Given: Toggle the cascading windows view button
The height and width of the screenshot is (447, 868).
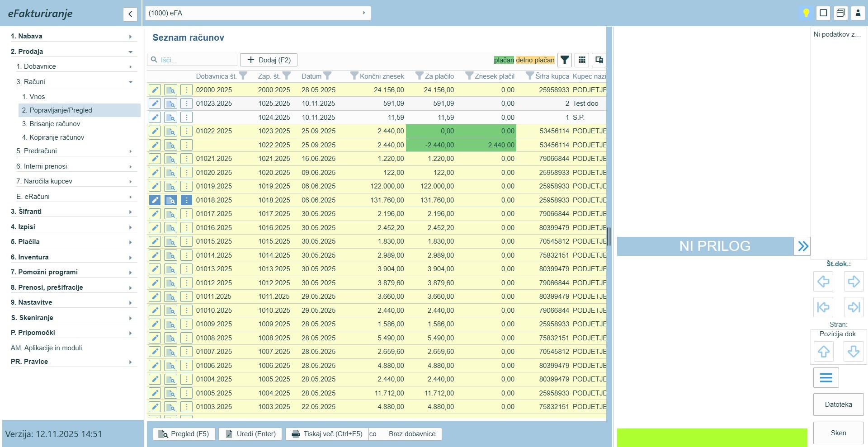Looking at the screenshot, I should coord(840,13).
